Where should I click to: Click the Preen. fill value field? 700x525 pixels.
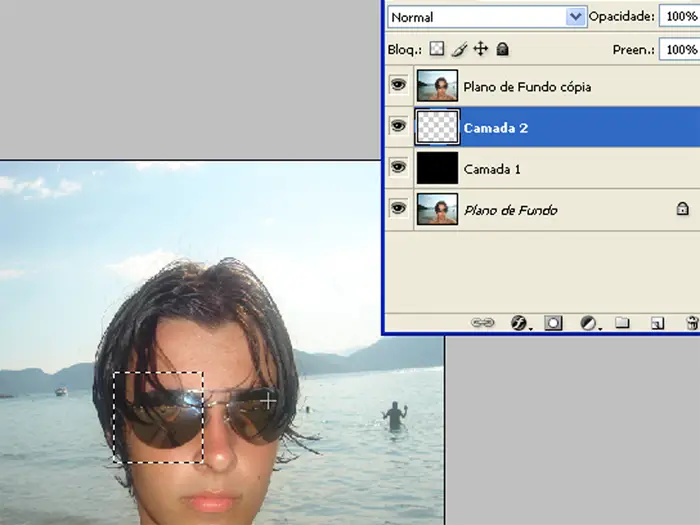pos(679,48)
